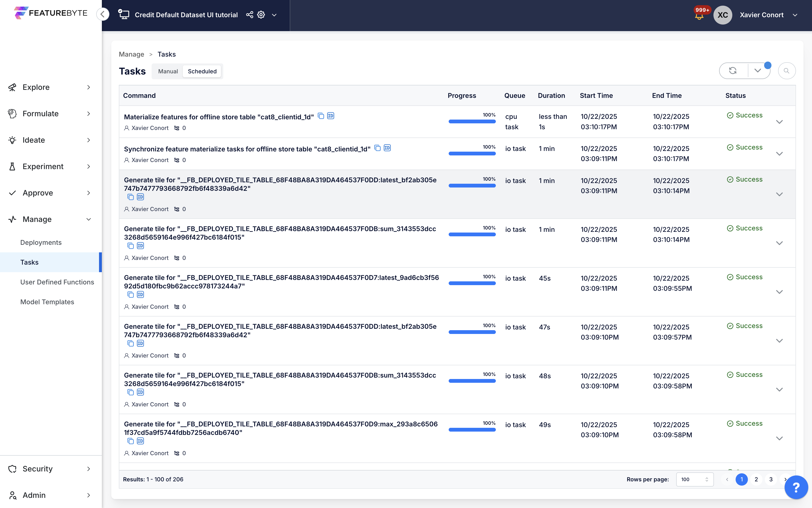Collapse the sidebar with the arrow button
The image size is (812, 508).
103,14
